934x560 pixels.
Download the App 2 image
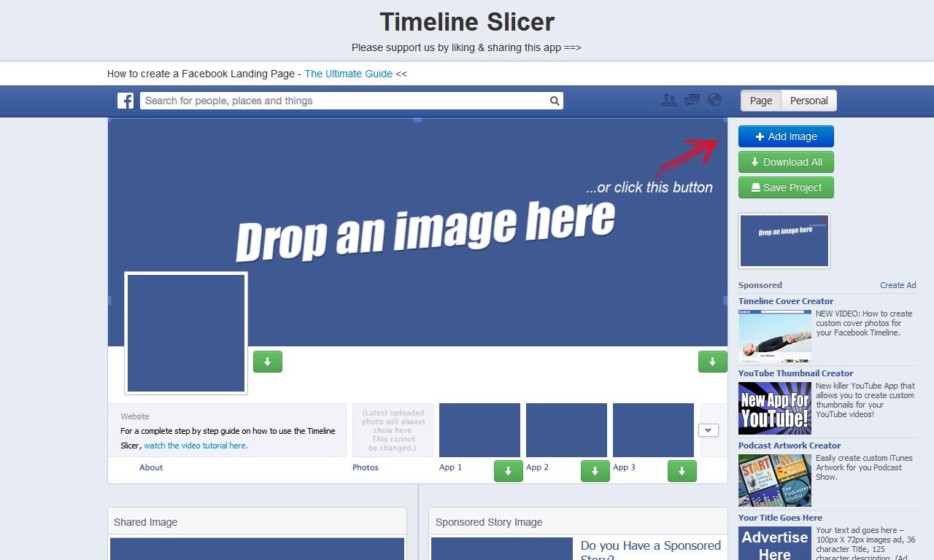(595, 471)
